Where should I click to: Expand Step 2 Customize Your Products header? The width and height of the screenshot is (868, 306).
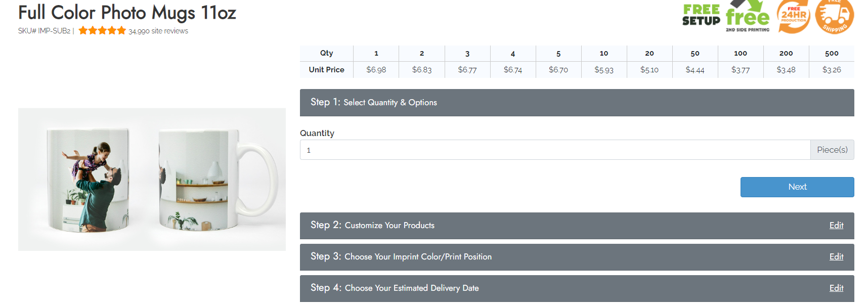[577, 226]
